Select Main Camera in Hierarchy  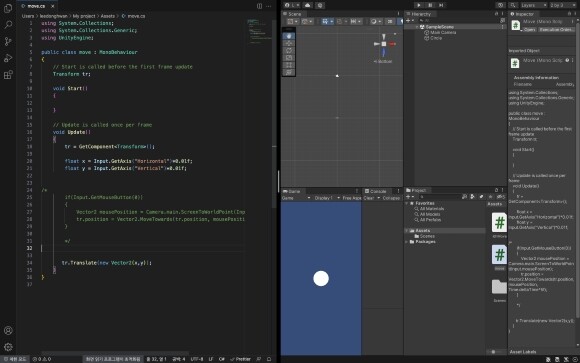pyautogui.click(x=440, y=33)
